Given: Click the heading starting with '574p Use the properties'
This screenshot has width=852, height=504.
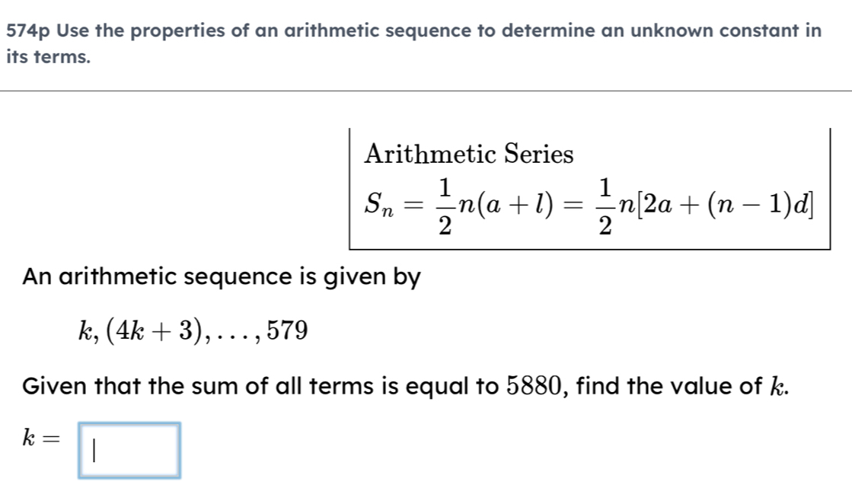Looking at the screenshot, I should (x=413, y=32).
